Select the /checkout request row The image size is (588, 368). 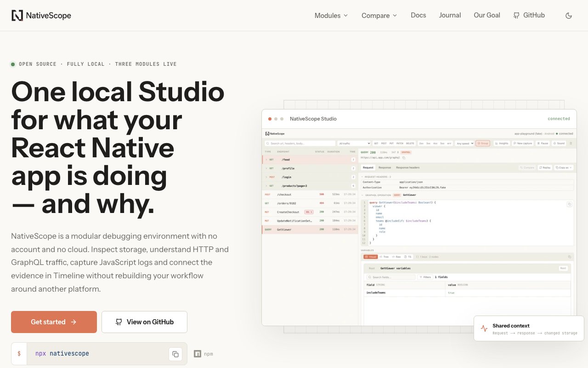tap(310, 195)
